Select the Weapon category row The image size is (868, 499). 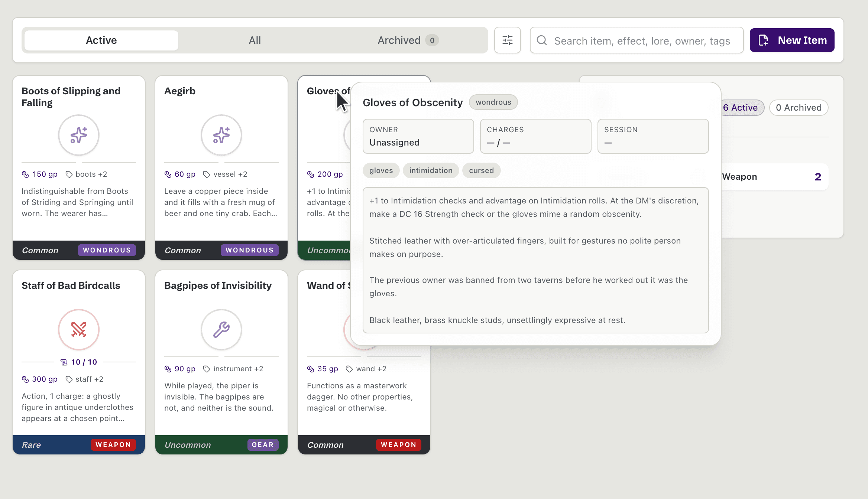[774, 177]
